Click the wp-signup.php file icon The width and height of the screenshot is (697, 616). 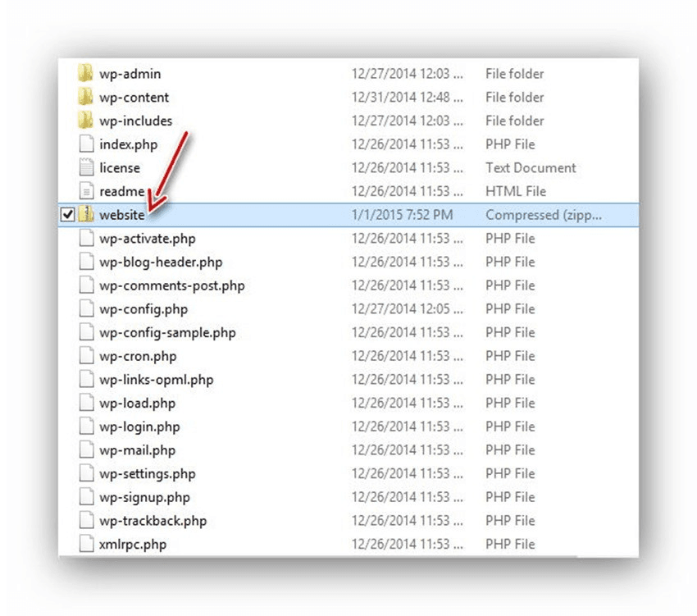tap(86, 498)
